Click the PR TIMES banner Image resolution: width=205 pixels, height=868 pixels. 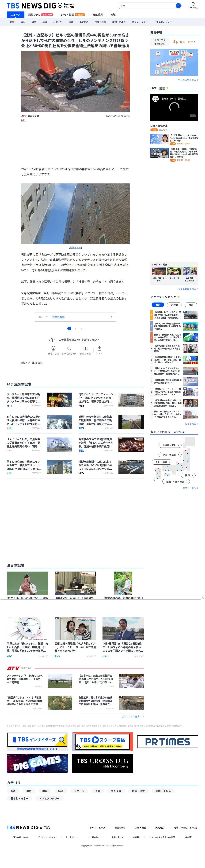tap(167, 742)
